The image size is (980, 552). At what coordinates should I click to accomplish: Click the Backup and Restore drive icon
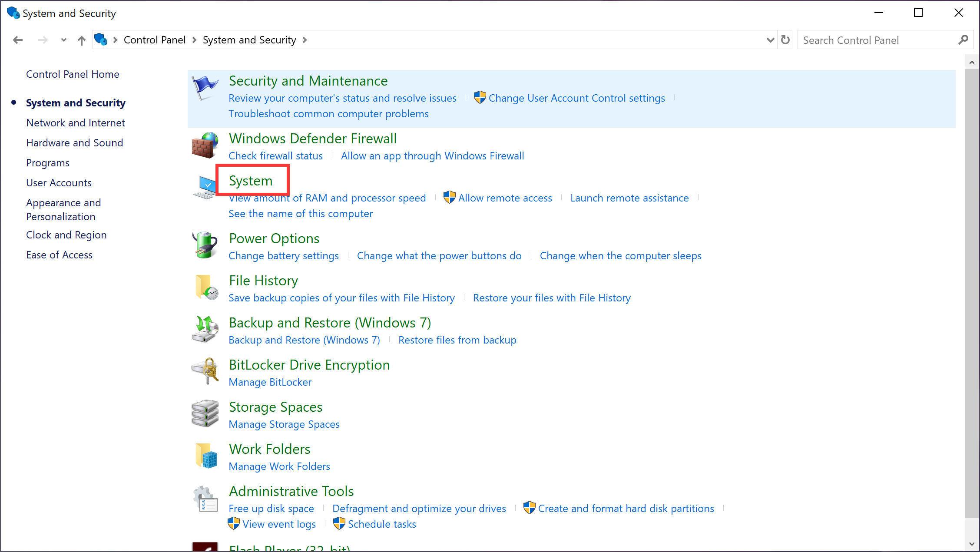tap(205, 329)
